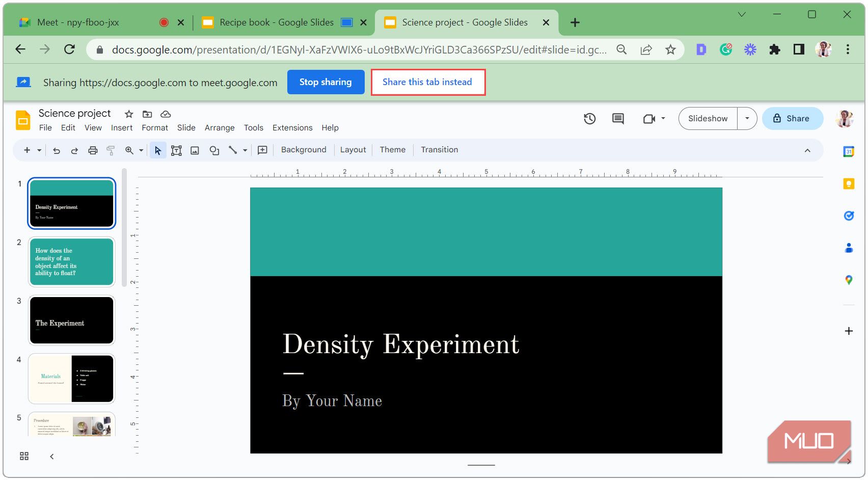Screen dimensions: 868x480
Task: Select the Shape tool
Action: (213, 150)
